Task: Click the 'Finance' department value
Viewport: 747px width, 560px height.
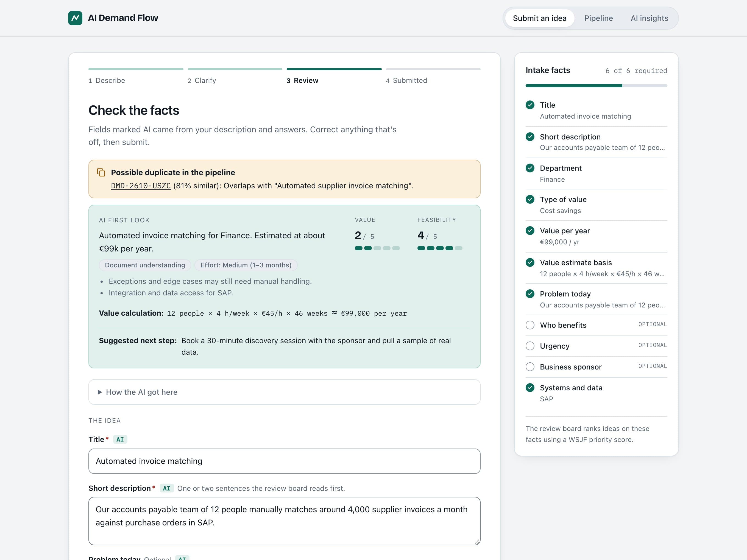Action: pyautogui.click(x=552, y=180)
